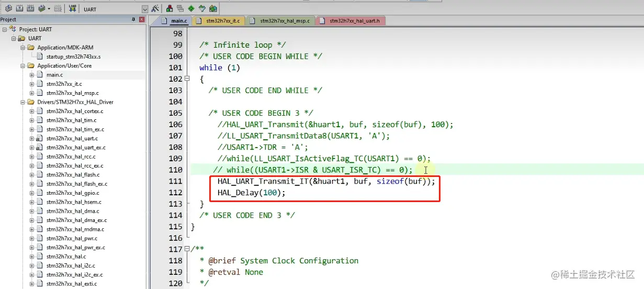Select stm32h7xx_hal_flash.c in project tree
The width and height of the screenshot is (644, 289).
(x=73, y=175)
